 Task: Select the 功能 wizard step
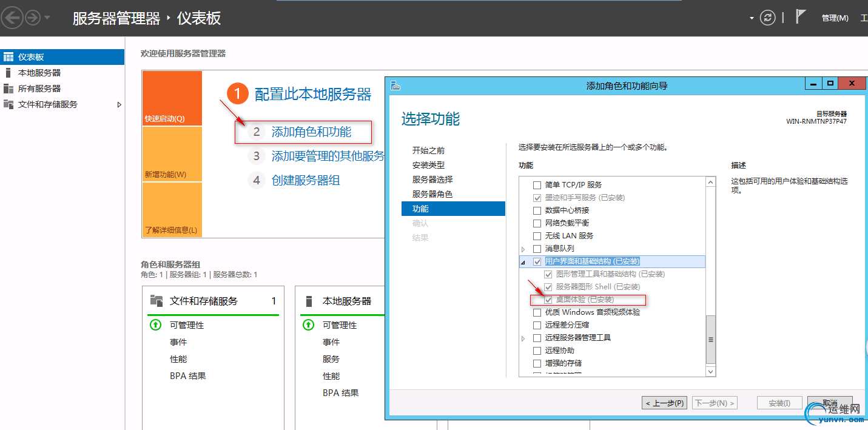pos(453,209)
